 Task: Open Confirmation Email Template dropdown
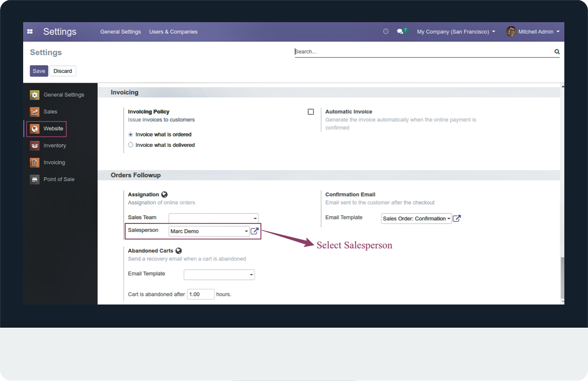pyautogui.click(x=416, y=218)
